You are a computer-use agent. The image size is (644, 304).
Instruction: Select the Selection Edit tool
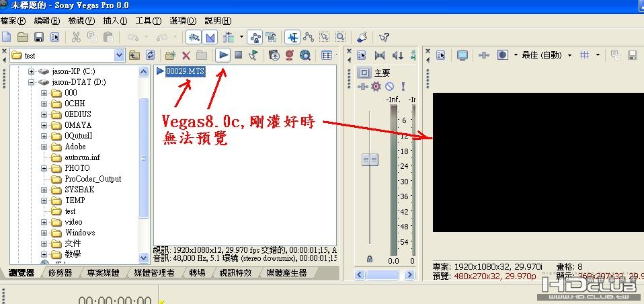(x=325, y=37)
